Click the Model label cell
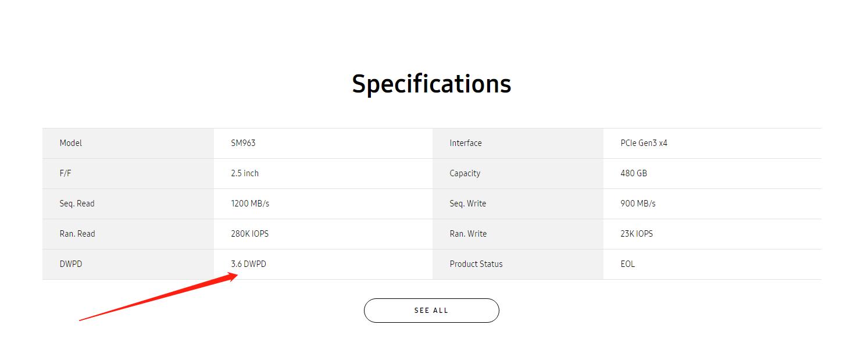This screenshot has height=353, width=868. [71, 143]
